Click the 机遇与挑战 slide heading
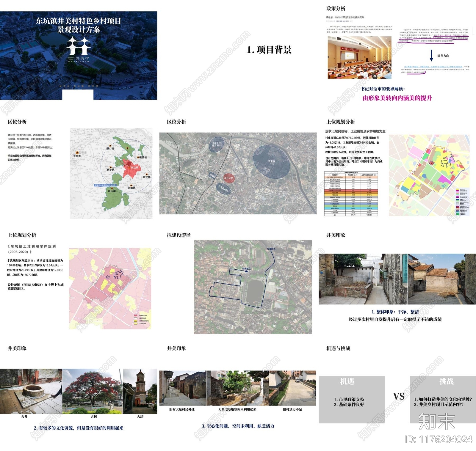Viewport: 476px width, 451px height. [x=338, y=348]
